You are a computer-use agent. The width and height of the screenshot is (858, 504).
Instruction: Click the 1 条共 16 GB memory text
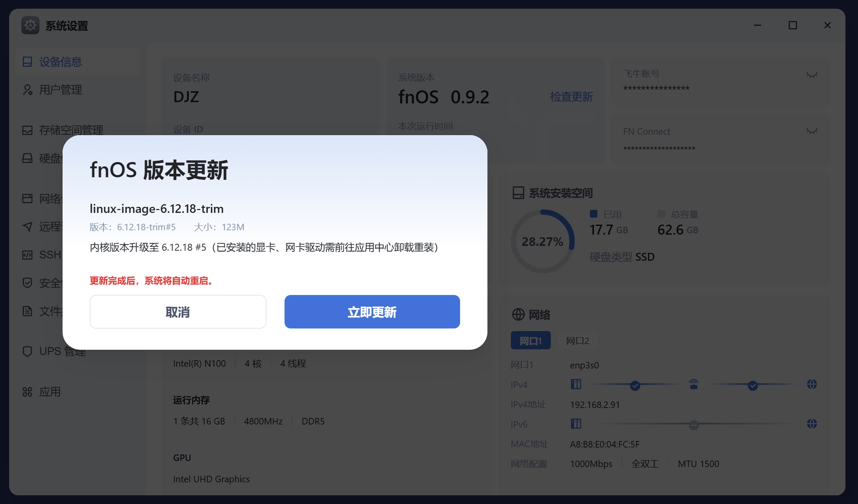point(199,421)
